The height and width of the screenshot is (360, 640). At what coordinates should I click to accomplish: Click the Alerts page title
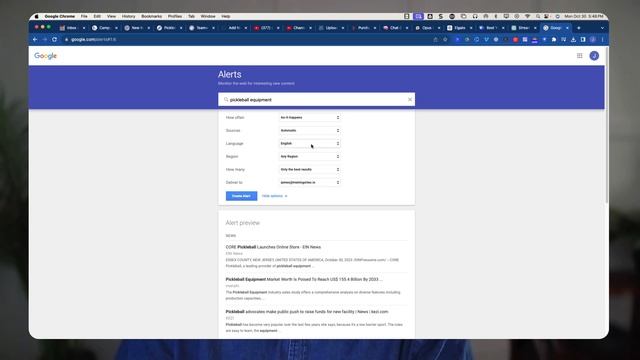229,74
